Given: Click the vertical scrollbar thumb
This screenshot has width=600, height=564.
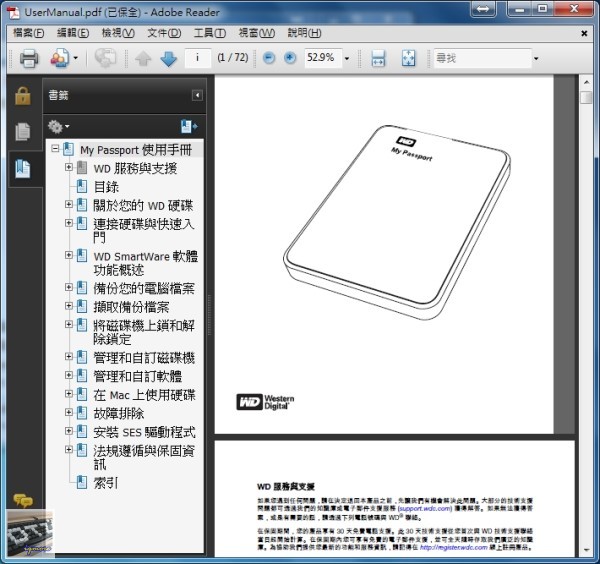Looking at the screenshot, I should (x=586, y=97).
